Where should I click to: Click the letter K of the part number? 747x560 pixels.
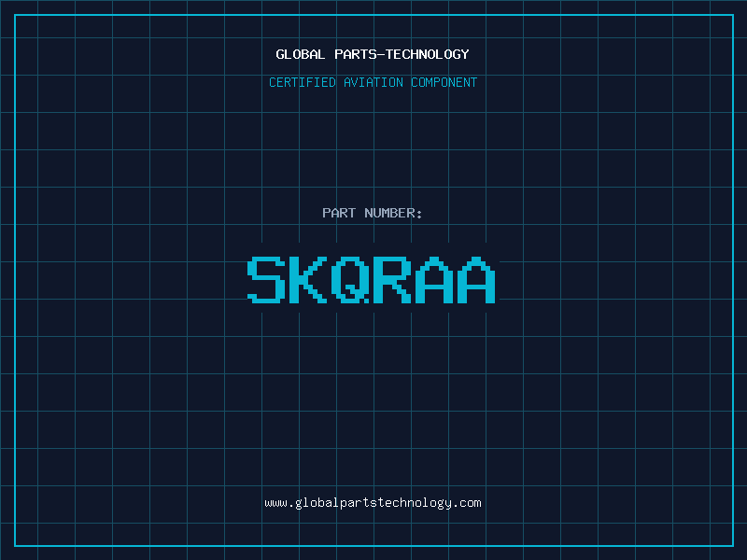[x=308, y=279]
